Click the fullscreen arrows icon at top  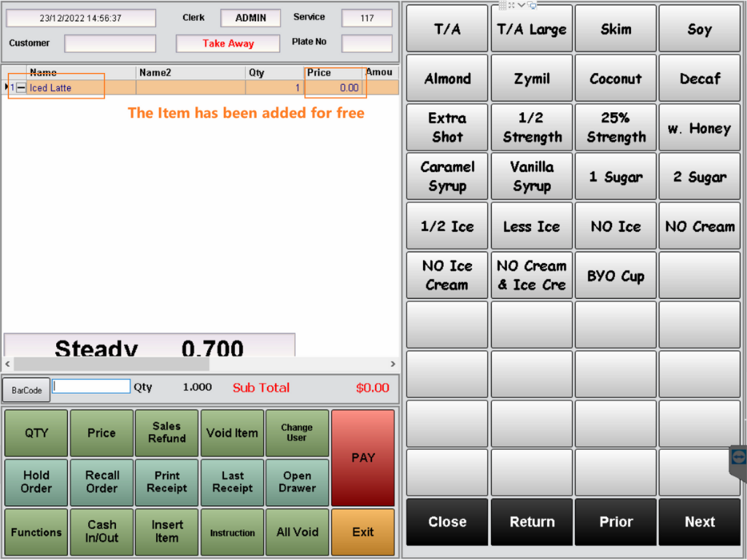point(512,5)
